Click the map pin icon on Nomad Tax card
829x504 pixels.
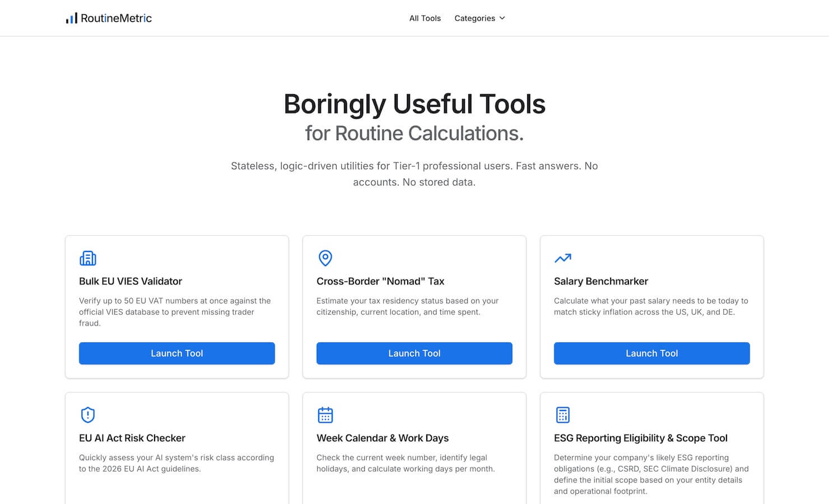point(325,258)
